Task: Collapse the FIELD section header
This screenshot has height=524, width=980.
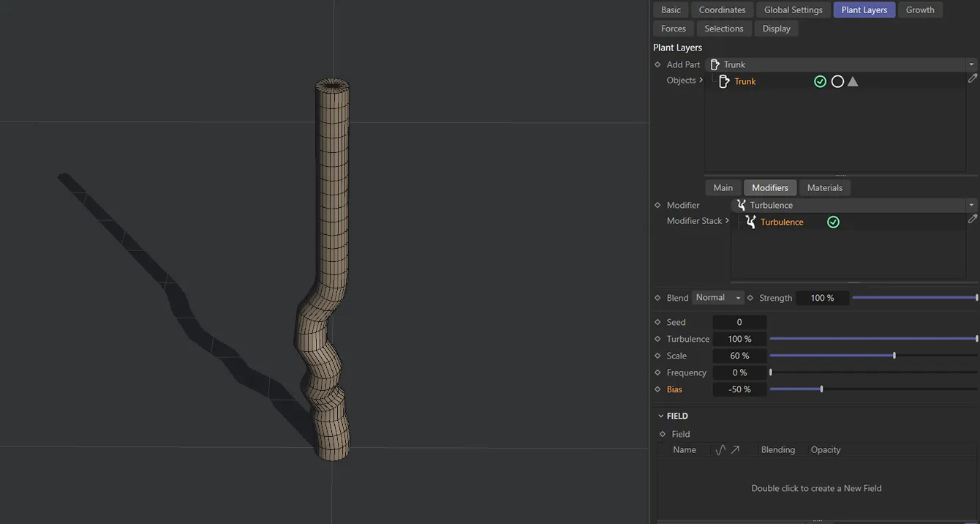Action: pyautogui.click(x=660, y=415)
